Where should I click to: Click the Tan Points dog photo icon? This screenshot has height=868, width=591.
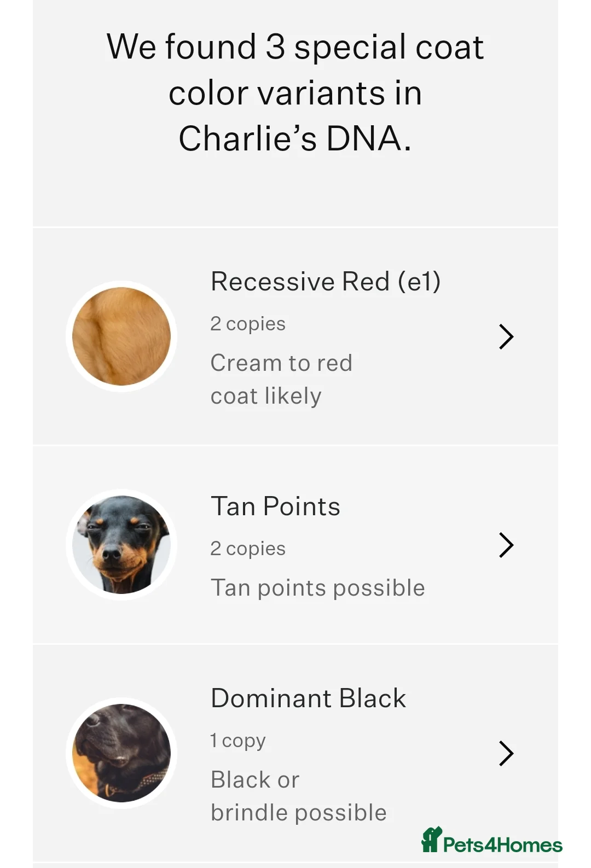coord(122,545)
